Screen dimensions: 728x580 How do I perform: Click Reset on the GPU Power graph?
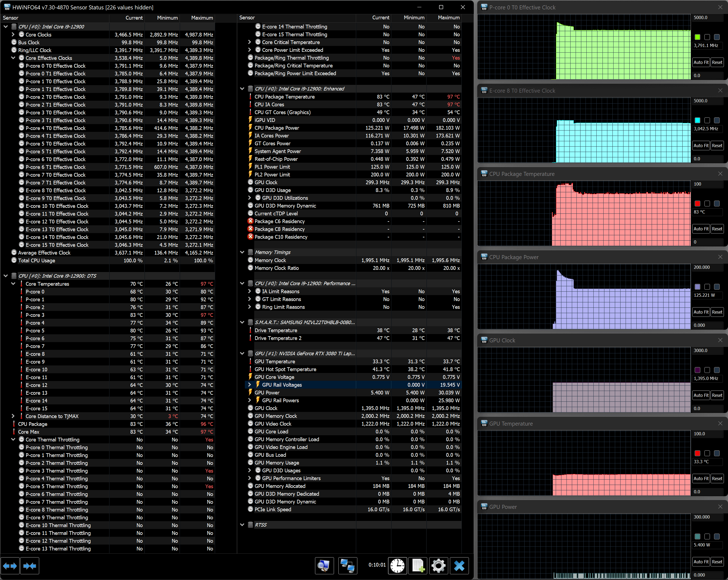pos(717,562)
